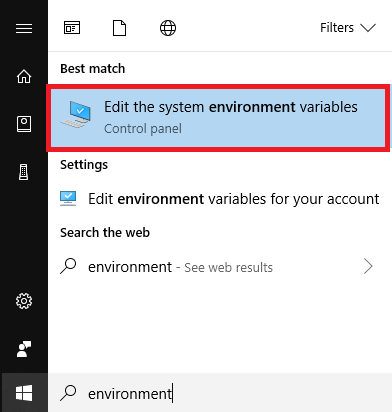Click the magnifier icon in search box
Screen dimensions: 392x412
68,393
